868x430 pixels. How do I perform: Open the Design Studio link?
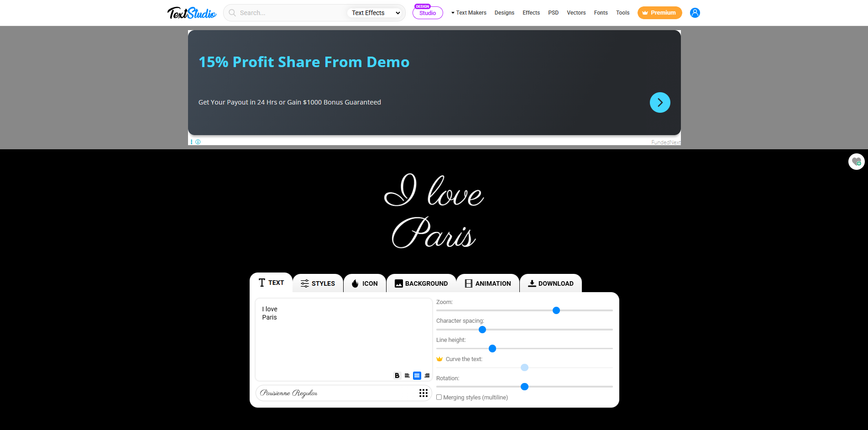point(427,13)
